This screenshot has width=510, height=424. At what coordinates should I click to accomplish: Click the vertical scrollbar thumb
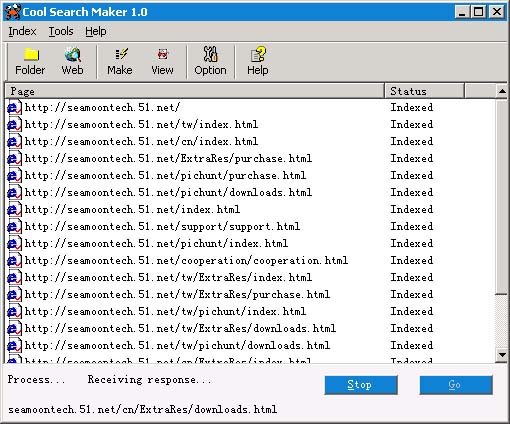click(502, 197)
